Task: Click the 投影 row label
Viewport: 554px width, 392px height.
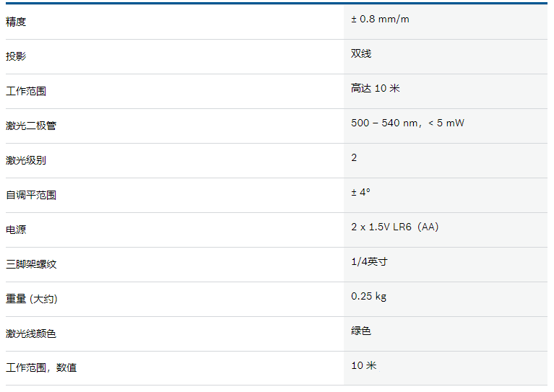Action: (16, 56)
